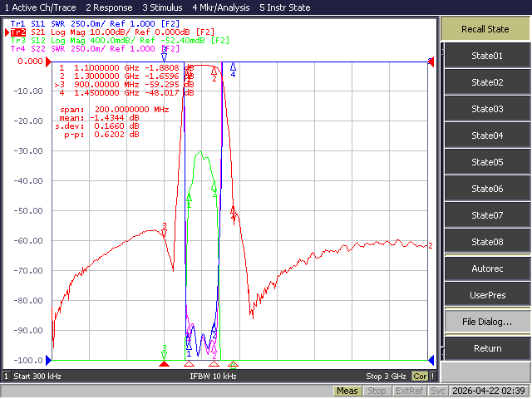The image size is (532, 399).
Task: Click the Stop 3 GHz value
Action: coord(386,376)
